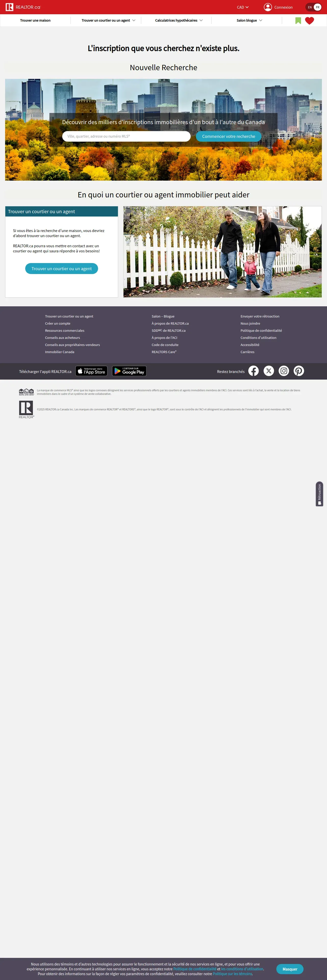Open Accessibilité footer link
Image resolution: width=327 pixels, height=980 pixels.
[250, 345]
